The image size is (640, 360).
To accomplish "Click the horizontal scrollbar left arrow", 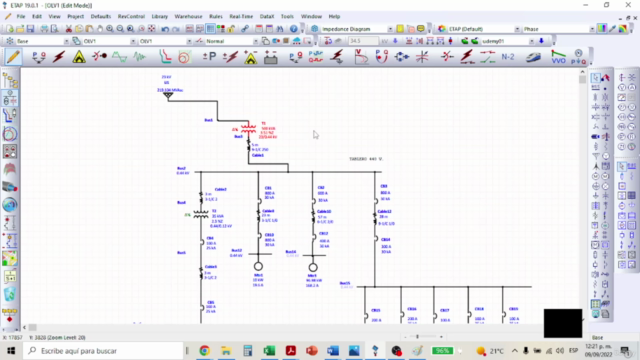I will pos(24,327).
